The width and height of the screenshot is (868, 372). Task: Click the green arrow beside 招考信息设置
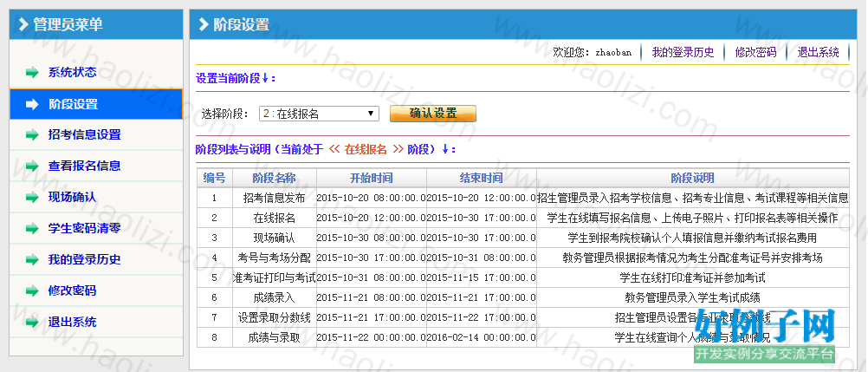[32, 134]
